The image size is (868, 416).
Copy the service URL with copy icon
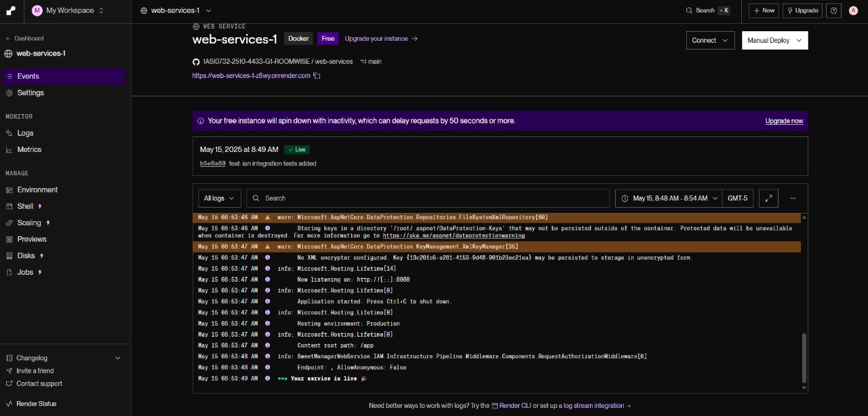pyautogui.click(x=317, y=75)
